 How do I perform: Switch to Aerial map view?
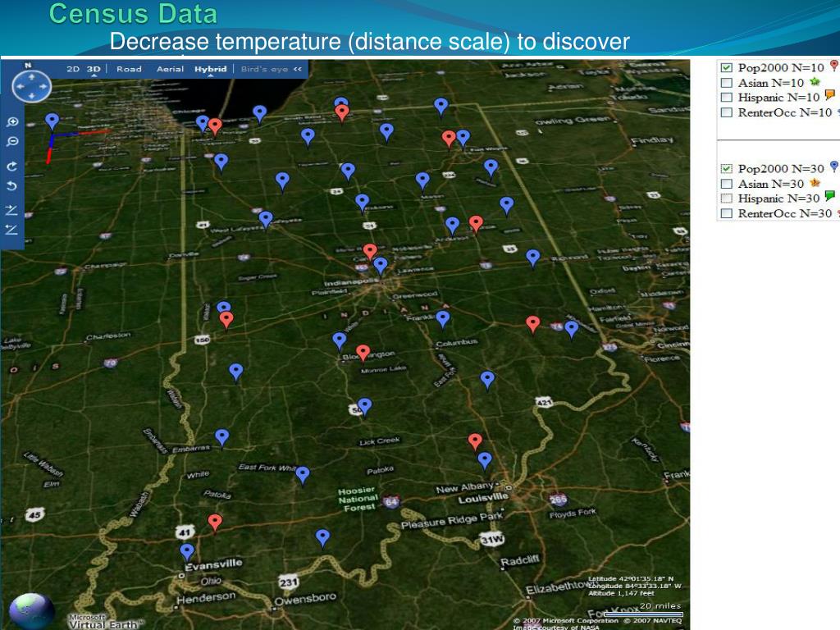[171, 70]
